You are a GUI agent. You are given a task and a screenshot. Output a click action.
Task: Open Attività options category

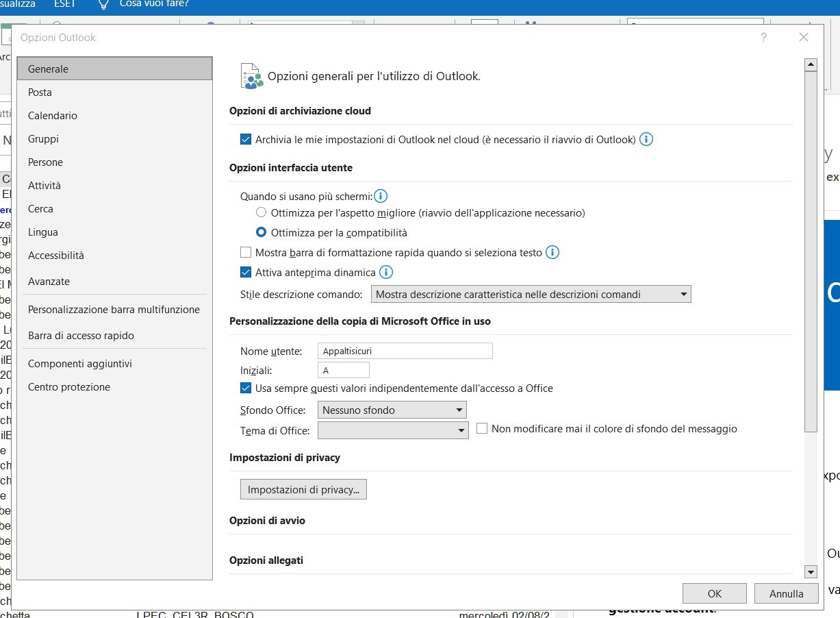pos(115,186)
